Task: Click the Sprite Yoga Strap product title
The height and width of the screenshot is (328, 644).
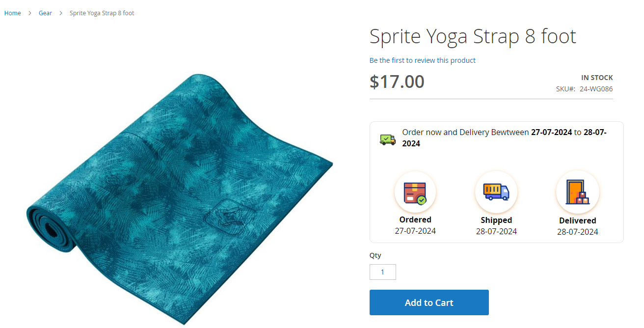Action: click(x=472, y=36)
